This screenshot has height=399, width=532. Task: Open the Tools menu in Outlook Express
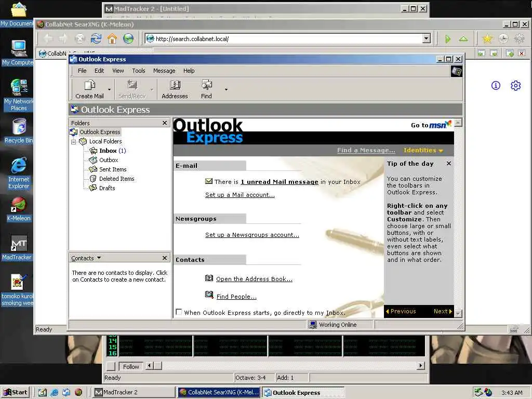138,71
